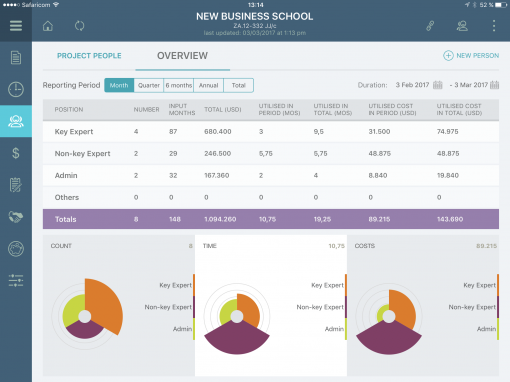Screen dimensions: 510x382
Task: Select the Admin table row
Action: coord(271,175)
